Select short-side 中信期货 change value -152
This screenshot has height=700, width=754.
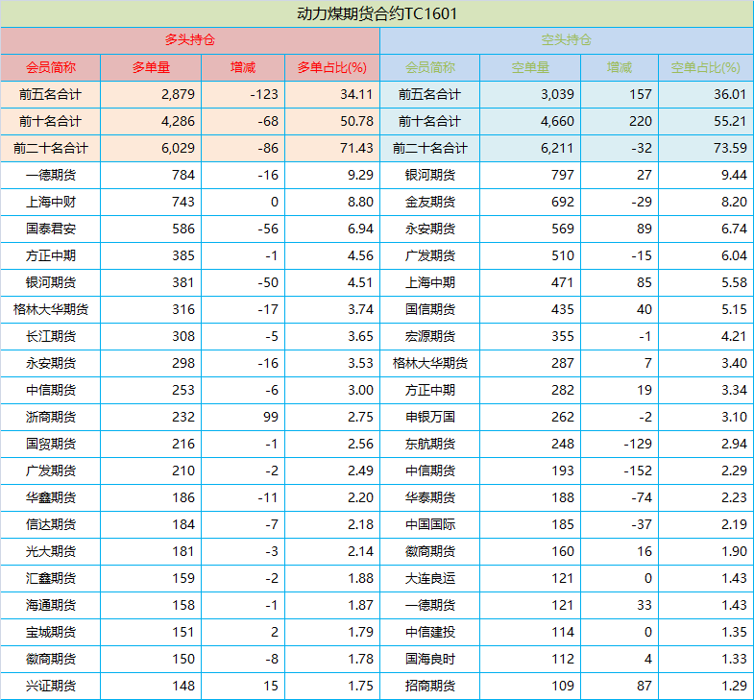[638, 471]
